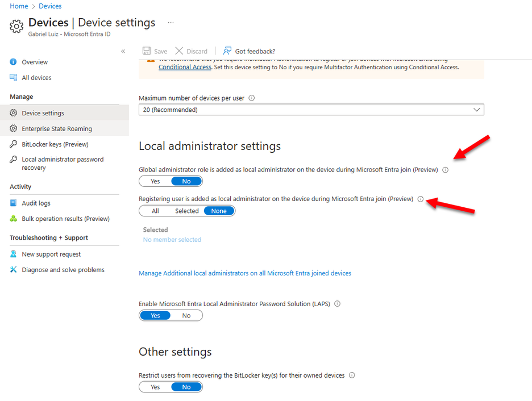532x401 pixels.
Task: Click info icon beside LAPS setting
Action: tap(337, 304)
